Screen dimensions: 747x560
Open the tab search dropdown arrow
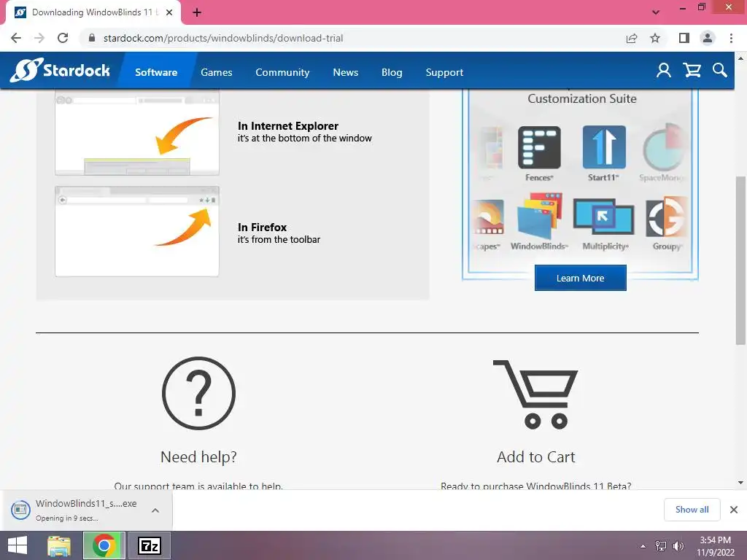click(656, 12)
